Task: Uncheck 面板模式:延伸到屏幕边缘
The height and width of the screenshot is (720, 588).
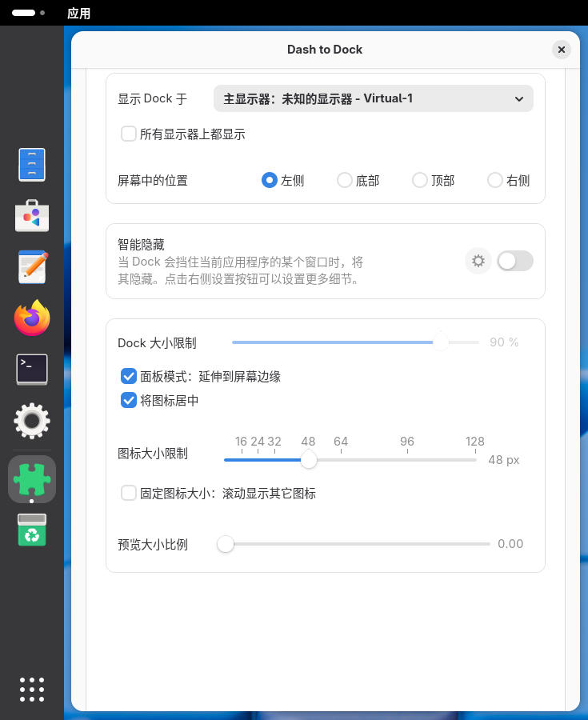Action: 129,376
